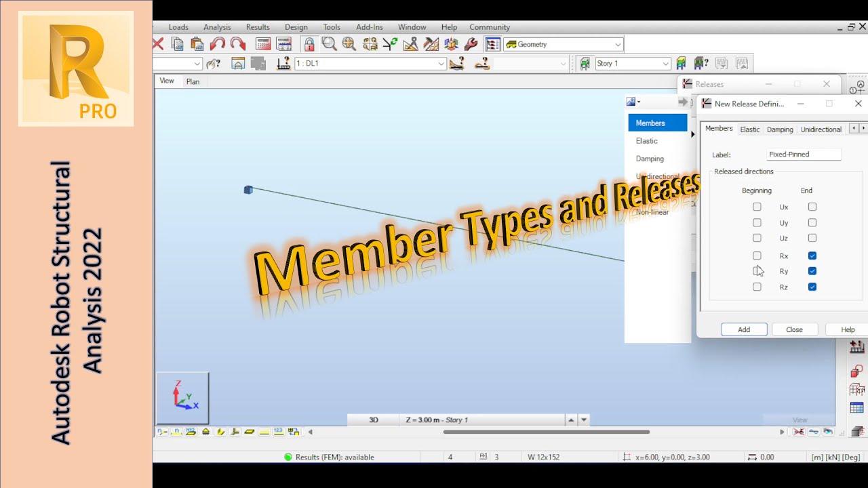Open the 1 : DL1 load case dropdown

pyautogui.click(x=441, y=64)
